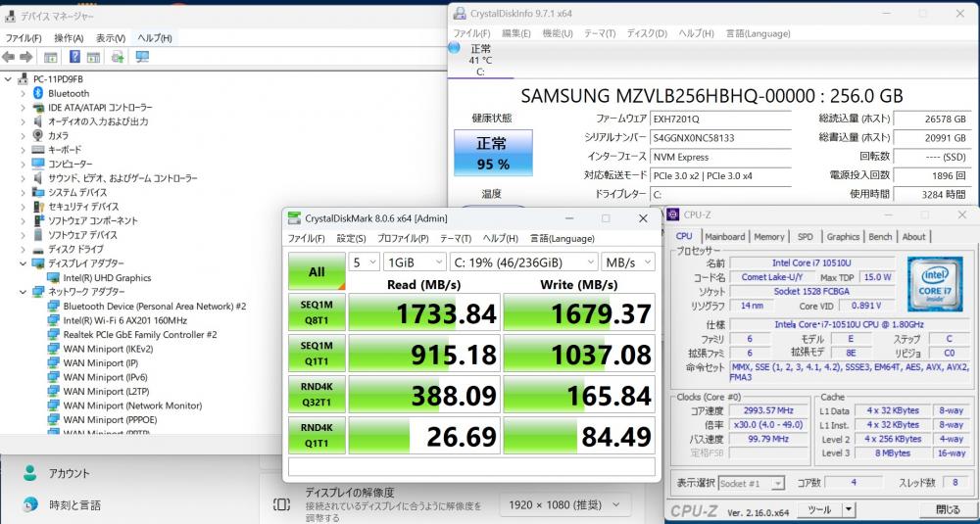Open the test size dropdown showing 1GiB
The image size is (980, 524).
(x=415, y=262)
